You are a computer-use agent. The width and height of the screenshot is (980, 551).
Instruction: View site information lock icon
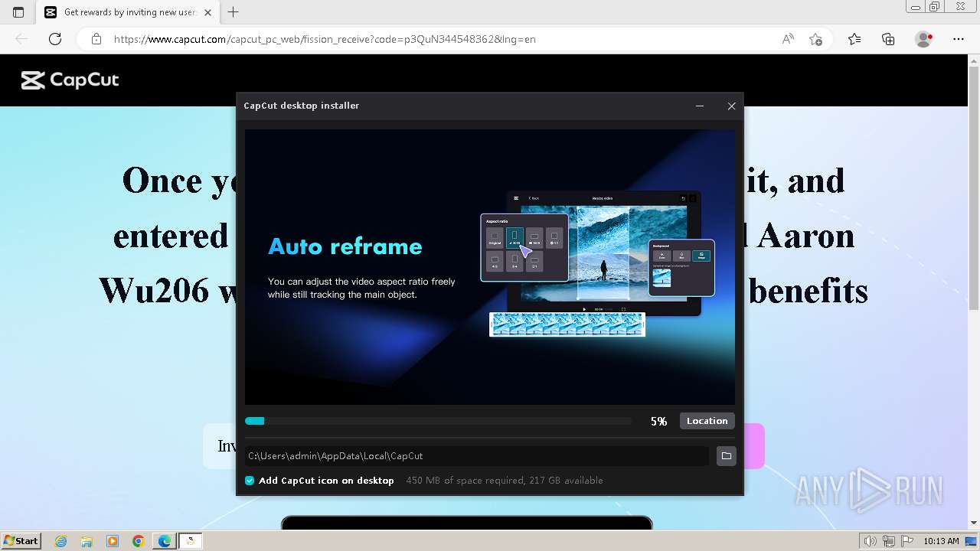pyautogui.click(x=96, y=39)
